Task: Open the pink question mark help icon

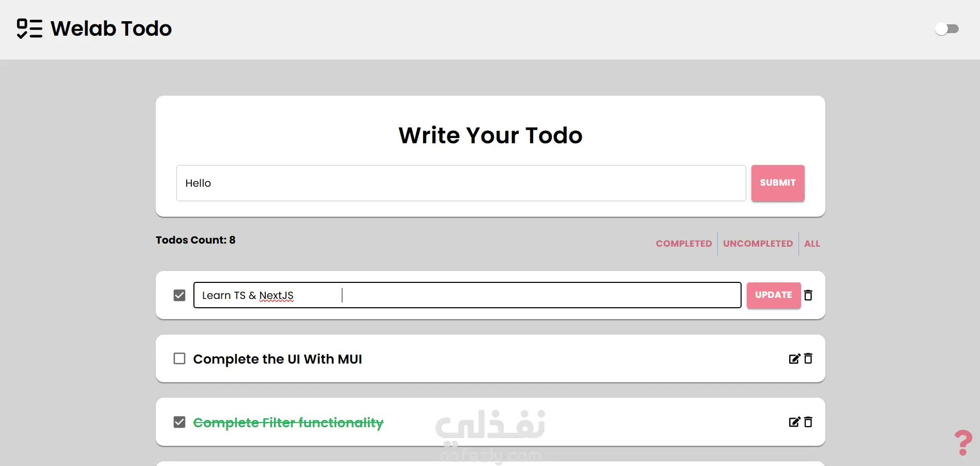Action: click(x=963, y=443)
